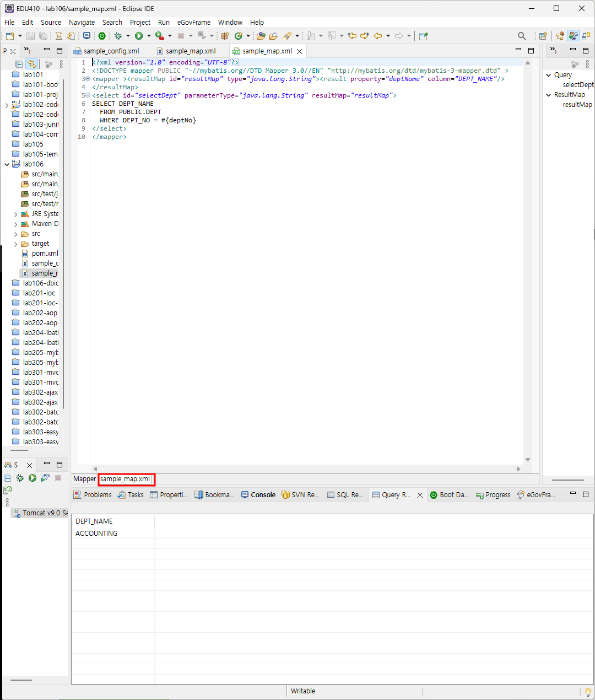The width and height of the screenshot is (595, 700).
Task: Minimize the bottom Query Results panel
Action: click(x=573, y=494)
